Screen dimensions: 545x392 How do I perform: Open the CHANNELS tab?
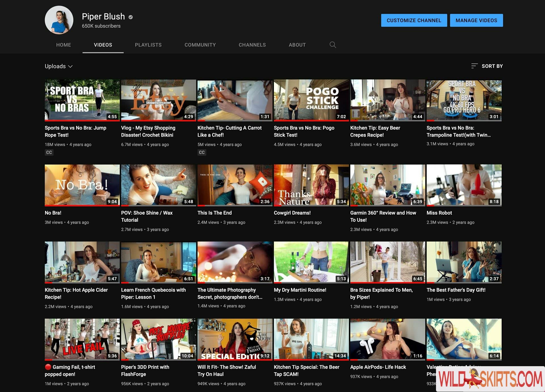252,45
